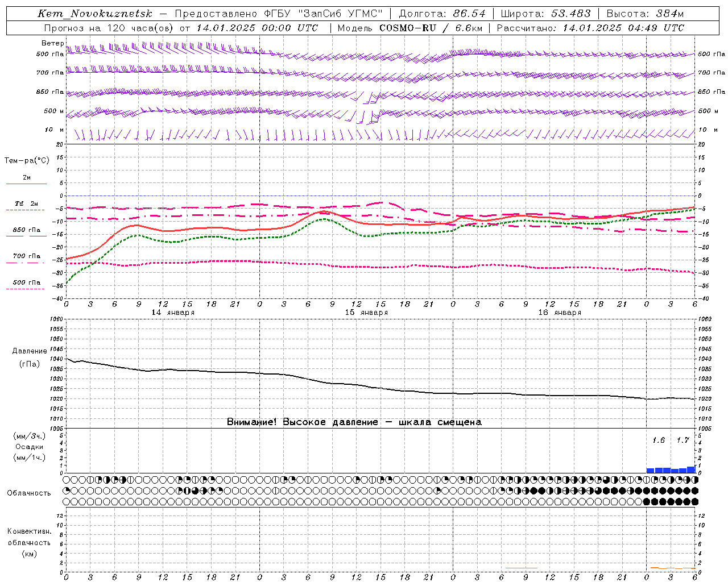Click the '(мм/1ч.)' unit label
The image size is (728, 582).
pos(29,458)
